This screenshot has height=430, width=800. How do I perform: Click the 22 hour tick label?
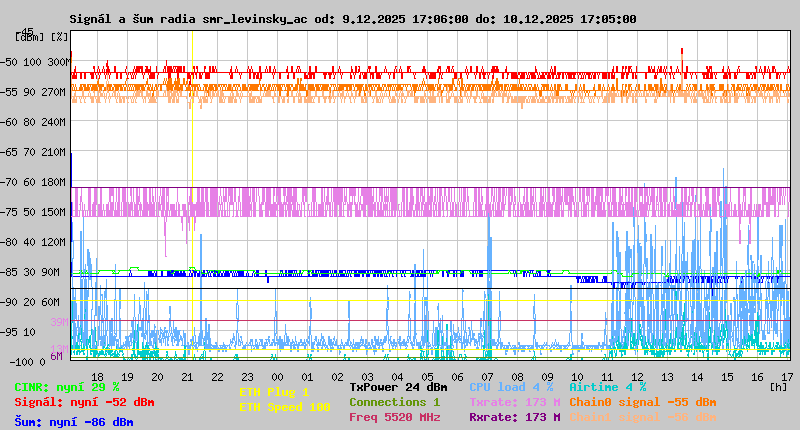(217, 377)
